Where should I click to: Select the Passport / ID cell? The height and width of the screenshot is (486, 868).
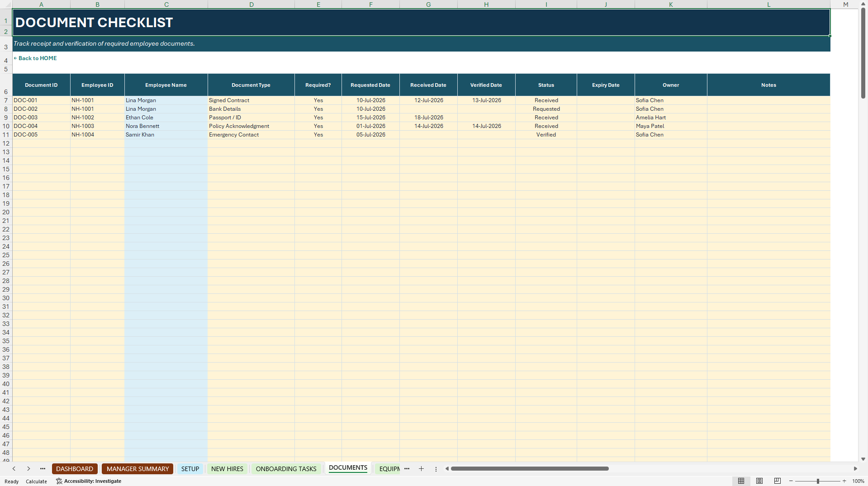pyautogui.click(x=251, y=118)
